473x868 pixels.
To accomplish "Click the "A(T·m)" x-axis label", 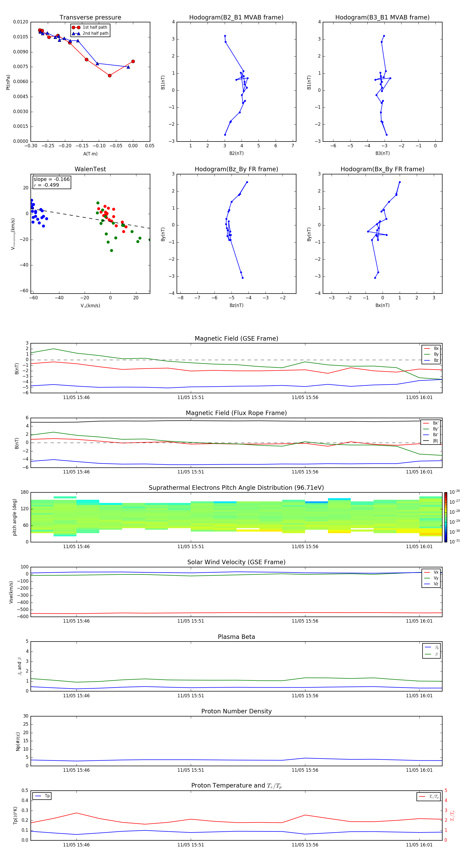I will 90,154.
